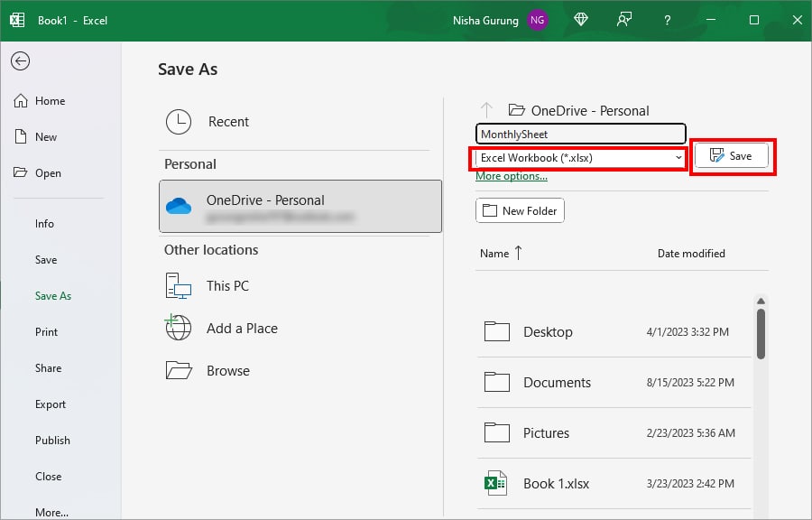Create a New Folder
812x520 pixels.
pos(520,209)
